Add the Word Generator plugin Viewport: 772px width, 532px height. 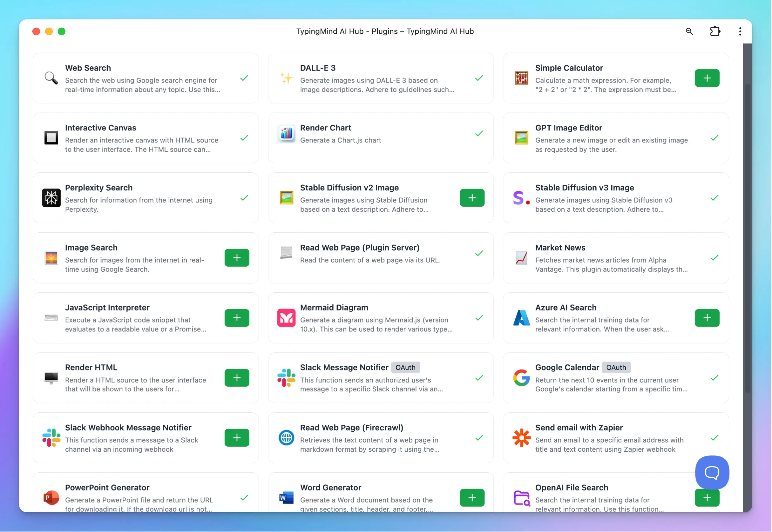coord(472,498)
